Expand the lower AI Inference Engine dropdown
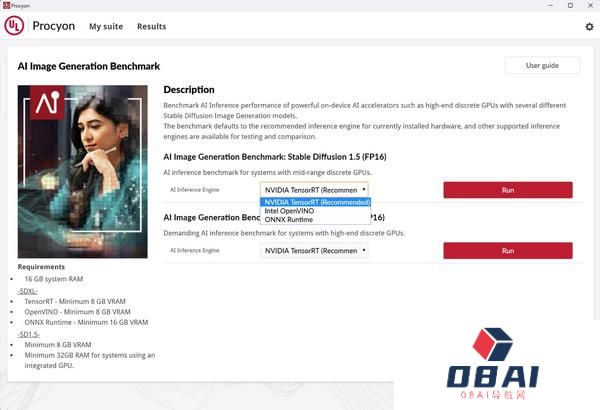 [314, 251]
